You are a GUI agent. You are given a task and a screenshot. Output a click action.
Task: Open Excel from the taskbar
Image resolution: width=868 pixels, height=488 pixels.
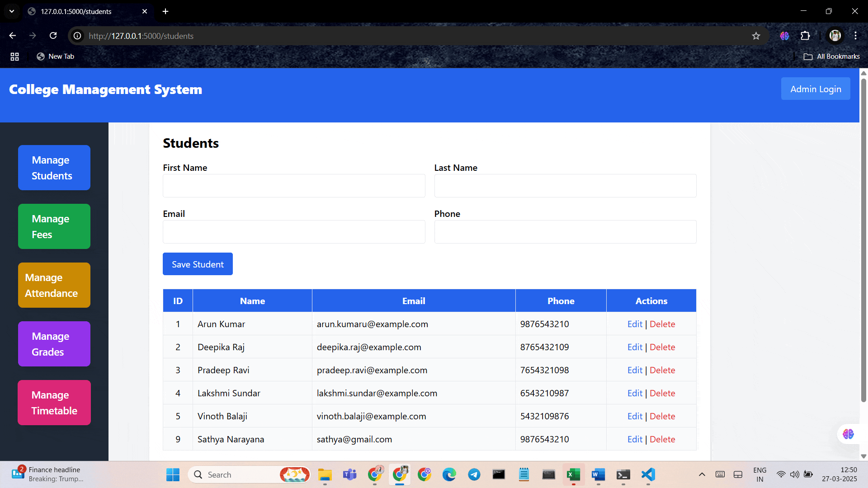click(573, 474)
